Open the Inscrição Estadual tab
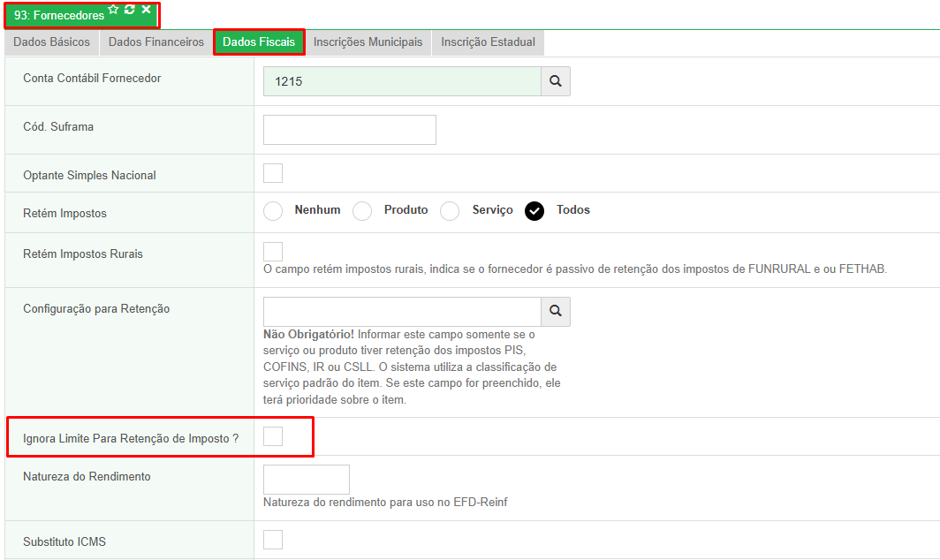The image size is (940, 560). [x=488, y=42]
